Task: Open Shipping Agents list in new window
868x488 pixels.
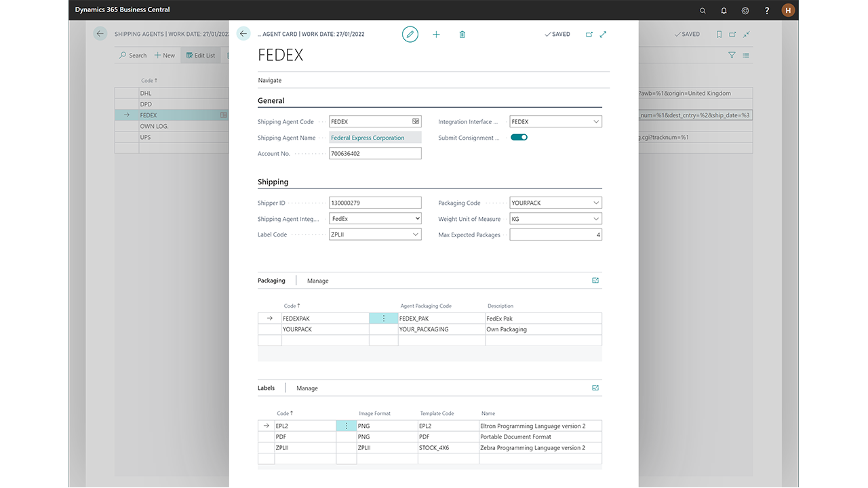Action: tap(732, 34)
